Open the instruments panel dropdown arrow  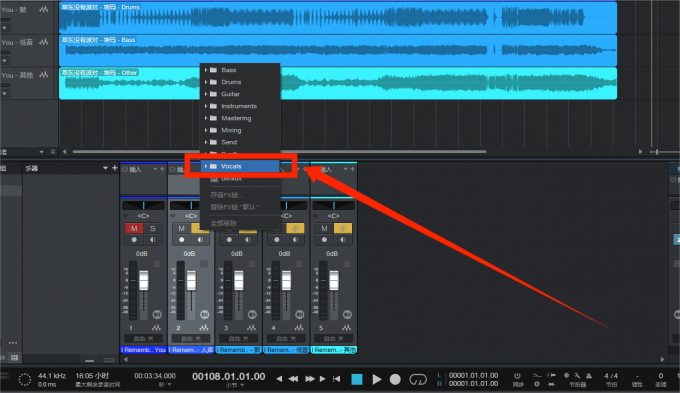click(105, 168)
